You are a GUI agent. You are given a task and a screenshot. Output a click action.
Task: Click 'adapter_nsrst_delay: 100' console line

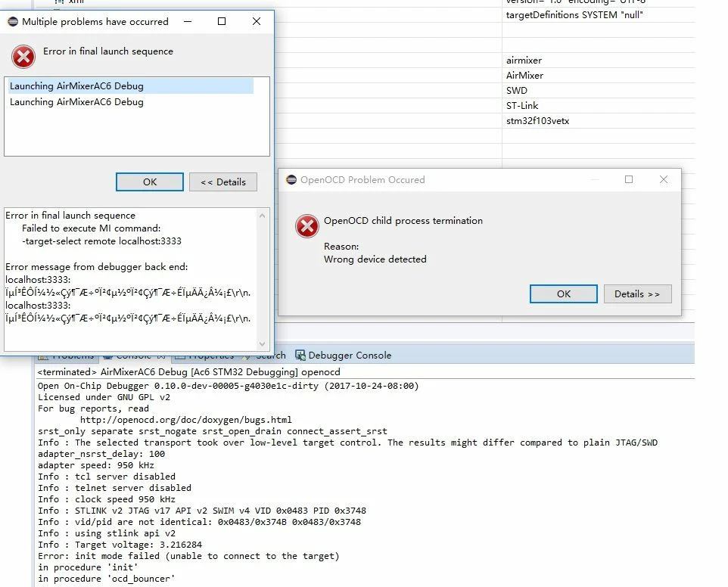101,454
